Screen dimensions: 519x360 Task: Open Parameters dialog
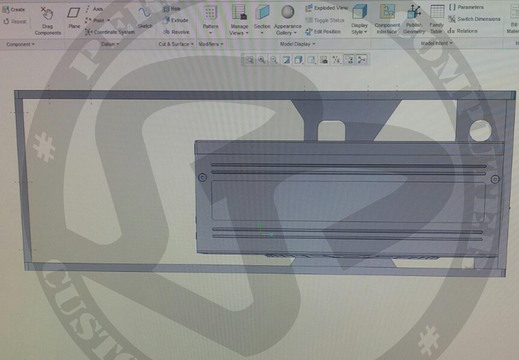point(466,7)
